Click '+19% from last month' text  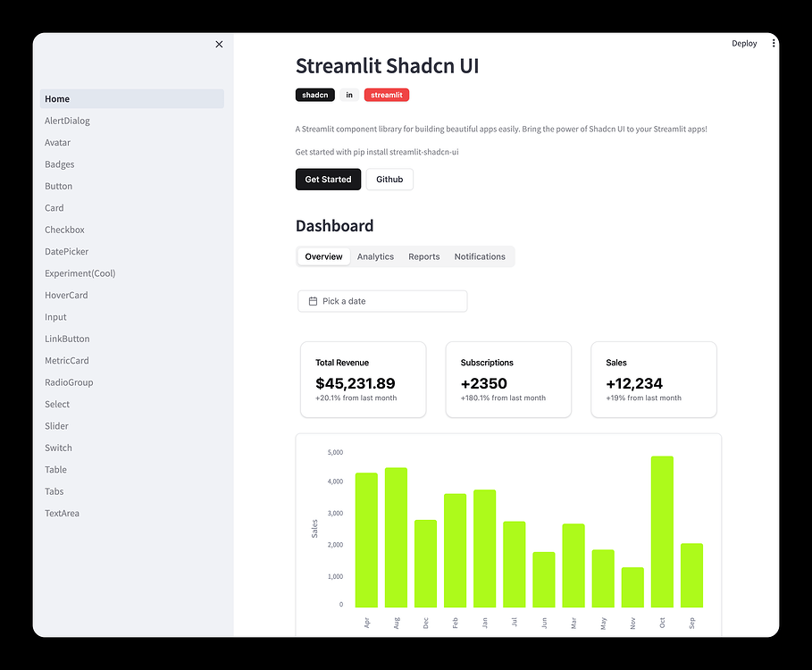(x=644, y=398)
